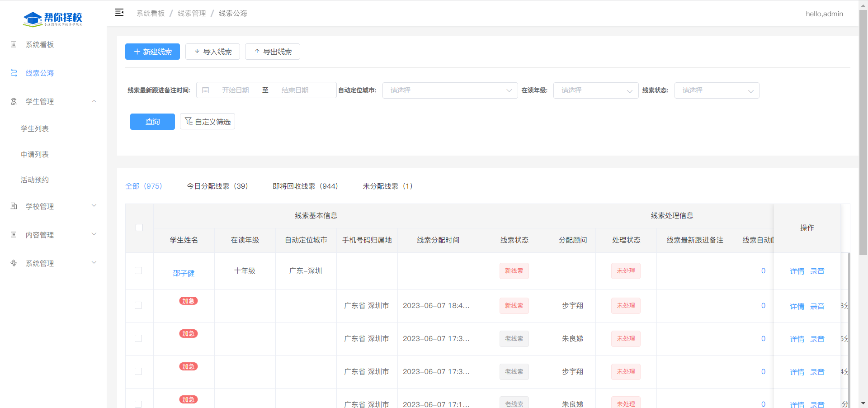Open student 邵子健 name link
The width and height of the screenshot is (868, 408).
click(184, 273)
